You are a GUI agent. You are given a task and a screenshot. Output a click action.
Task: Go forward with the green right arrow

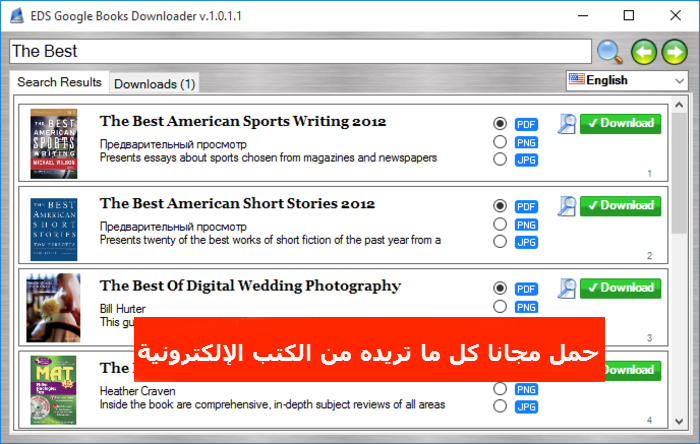675,52
